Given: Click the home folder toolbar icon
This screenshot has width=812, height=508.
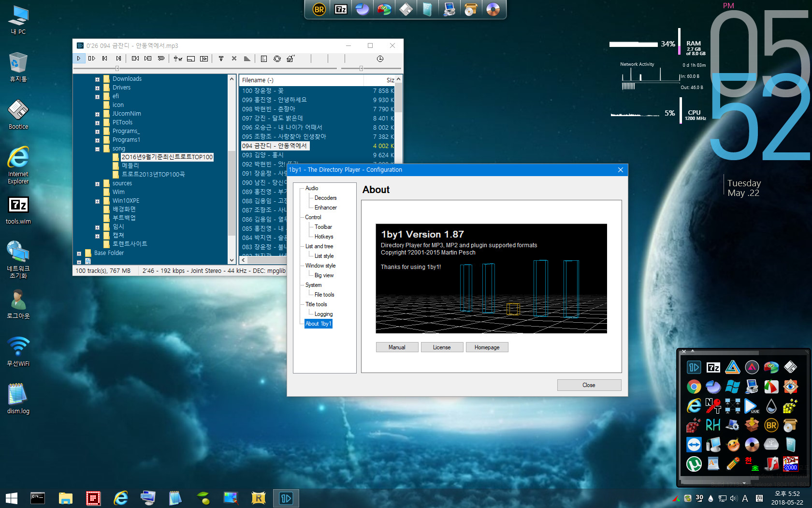Looking at the screenshot, I should [x=290, y=59].
